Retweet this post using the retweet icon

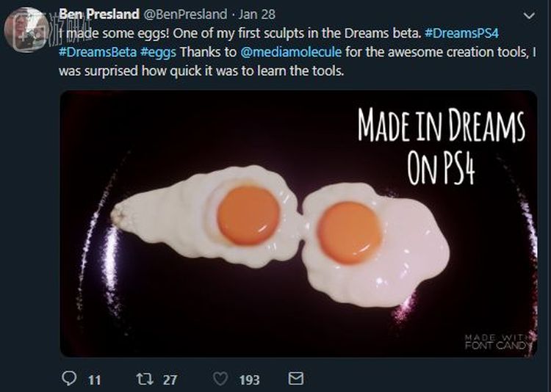pos(145,379)
